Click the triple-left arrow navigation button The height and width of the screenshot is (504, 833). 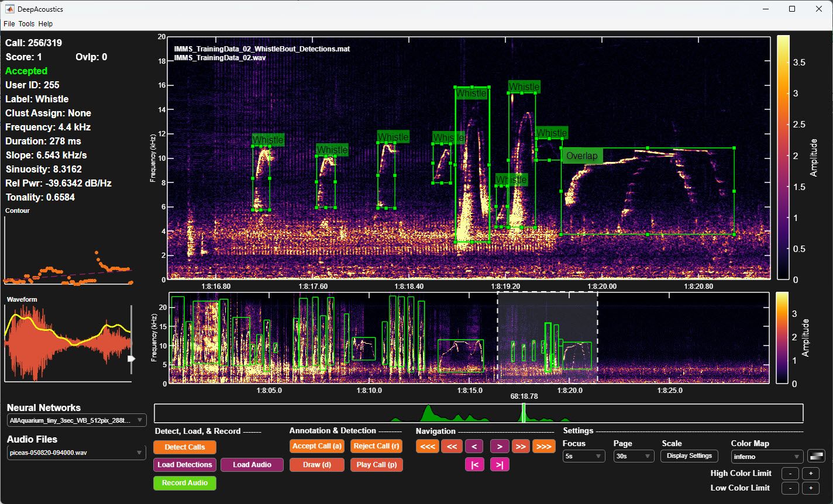(x=427, y=447)
